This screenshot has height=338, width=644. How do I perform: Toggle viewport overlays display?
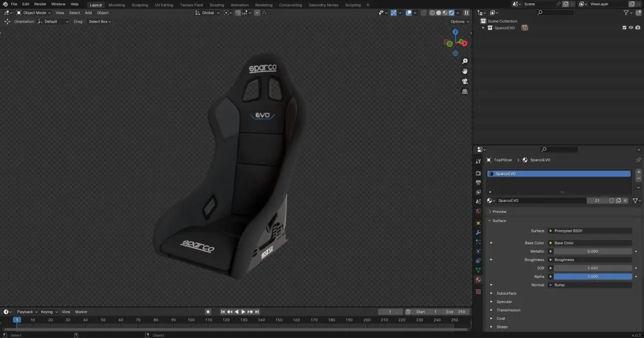[408, 12]
